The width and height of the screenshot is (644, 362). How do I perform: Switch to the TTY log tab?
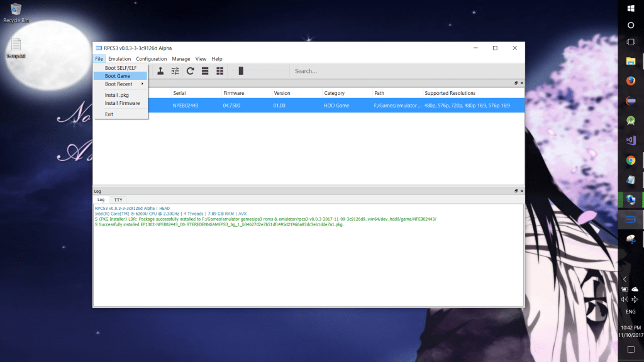click(x=118, y=199)
